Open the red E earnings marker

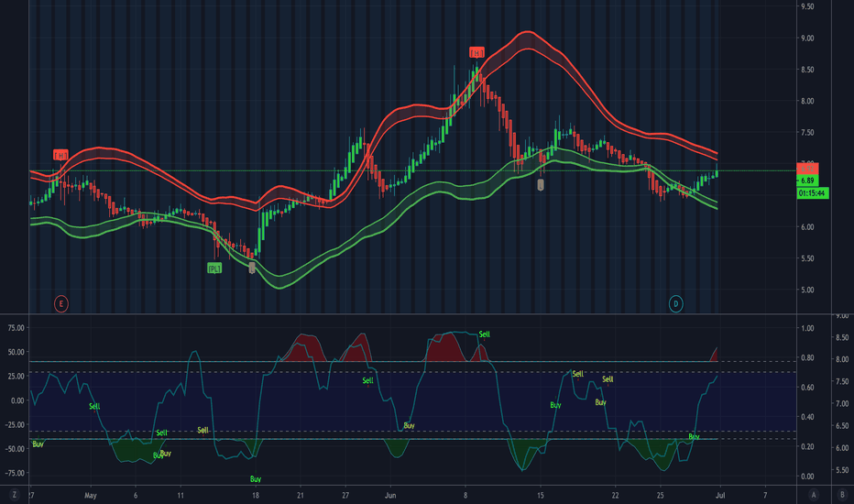61,304
